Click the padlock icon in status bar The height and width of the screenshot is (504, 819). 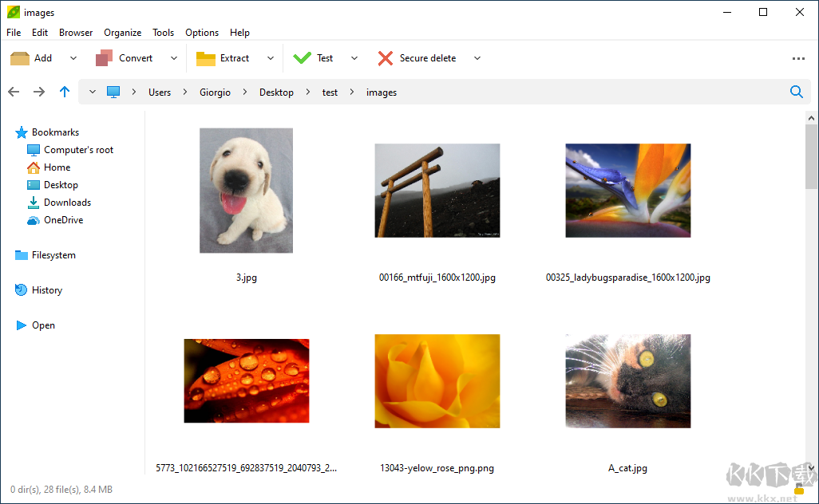click(x=799, y=489)
